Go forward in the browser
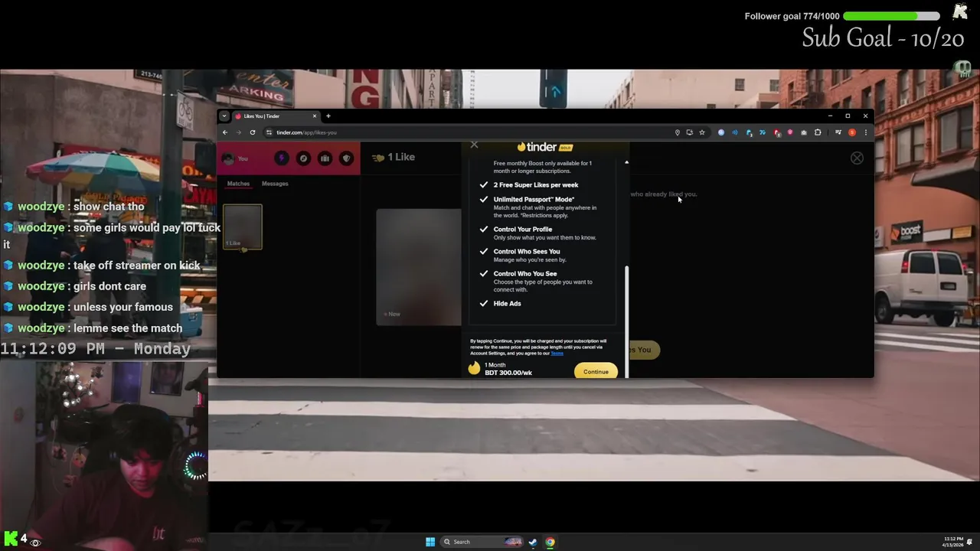This screenshot has width=980, height=551. pos(239,132)
